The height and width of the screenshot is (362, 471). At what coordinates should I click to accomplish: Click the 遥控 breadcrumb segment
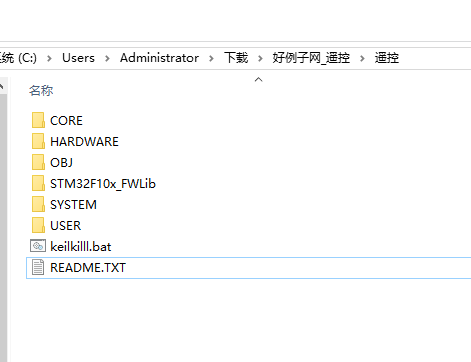coord(387,58)
